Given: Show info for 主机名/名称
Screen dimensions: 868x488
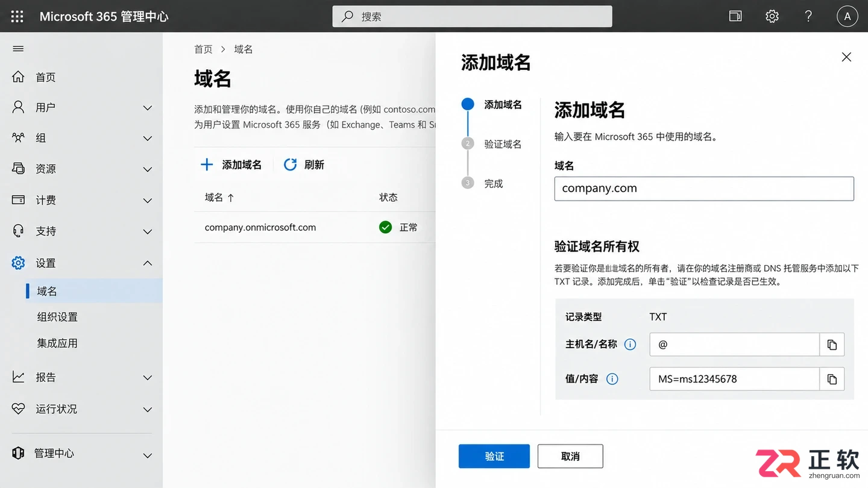Looking at the screenshot, I should [x=630, y=345].
